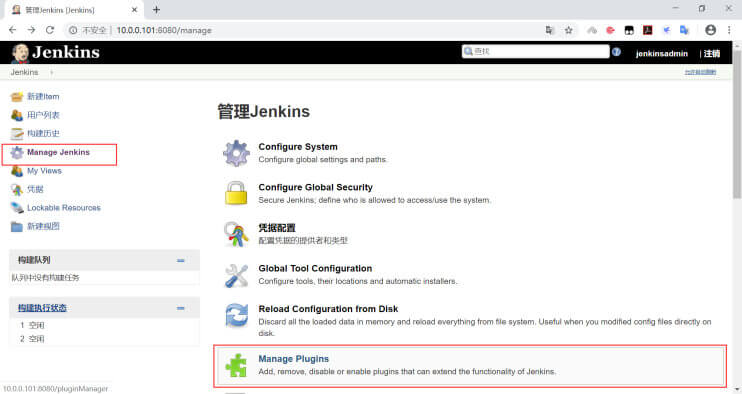Click the Manage Plugins puzzle piece icon
Viewport: 742px width, 394px height.
point(236,365)
